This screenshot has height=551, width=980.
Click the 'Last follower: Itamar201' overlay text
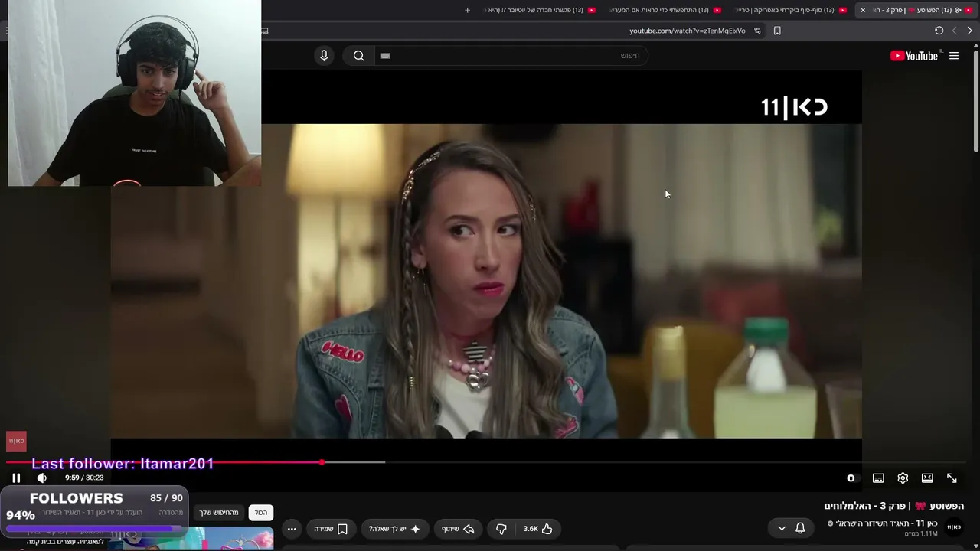(x=122, y=464)
